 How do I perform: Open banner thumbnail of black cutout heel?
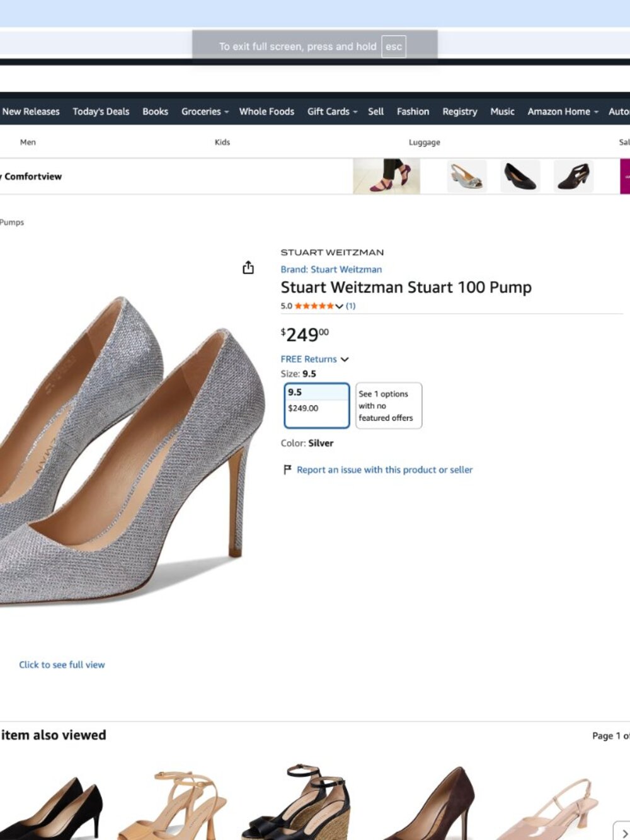pos(574,176)
